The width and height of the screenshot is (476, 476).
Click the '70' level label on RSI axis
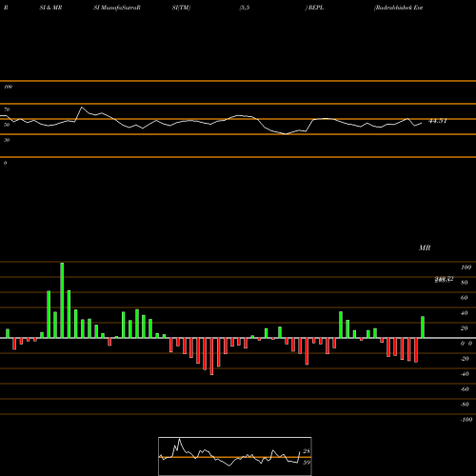click(7, 109)
